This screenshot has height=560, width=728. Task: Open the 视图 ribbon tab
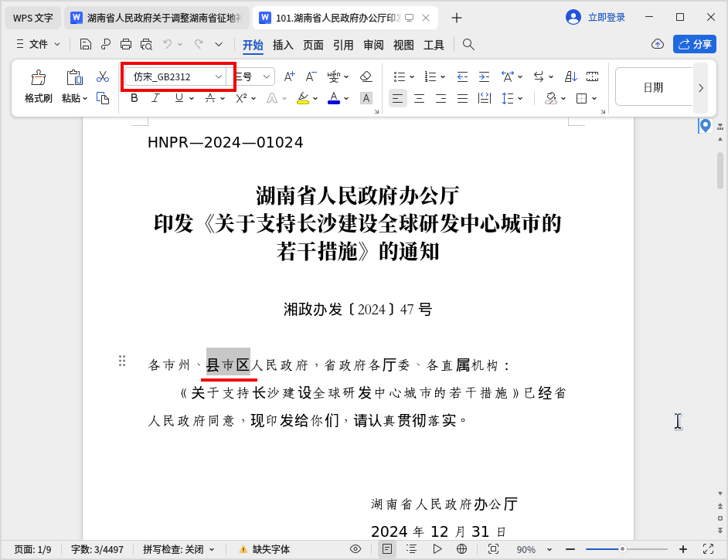403,45
